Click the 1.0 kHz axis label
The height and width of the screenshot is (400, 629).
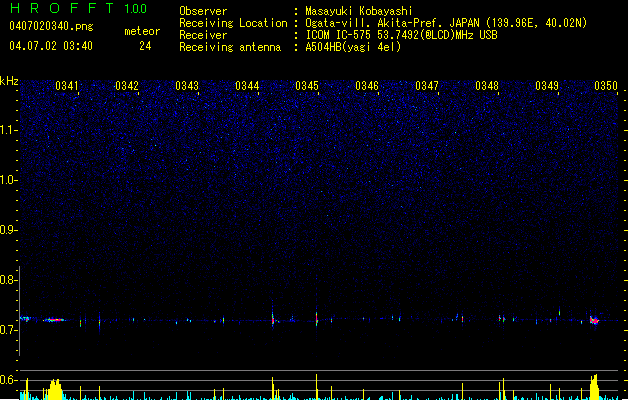(x=8, y=180)
